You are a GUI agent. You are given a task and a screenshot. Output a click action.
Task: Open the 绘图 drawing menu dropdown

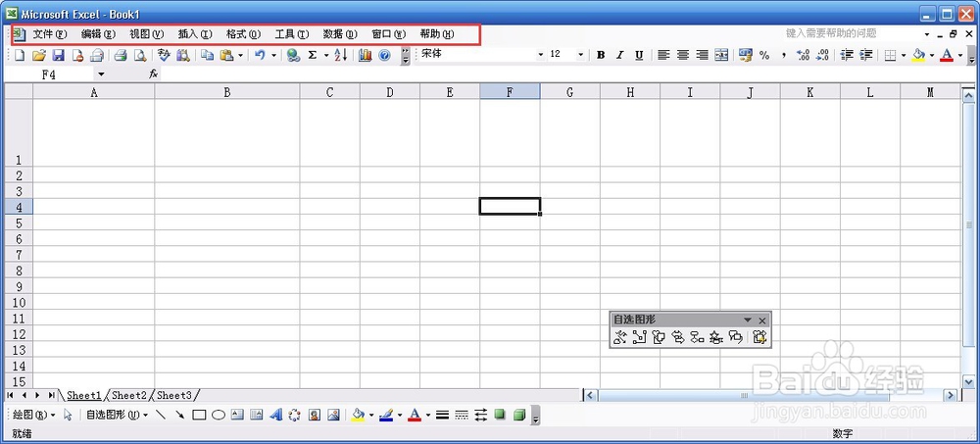33,415
